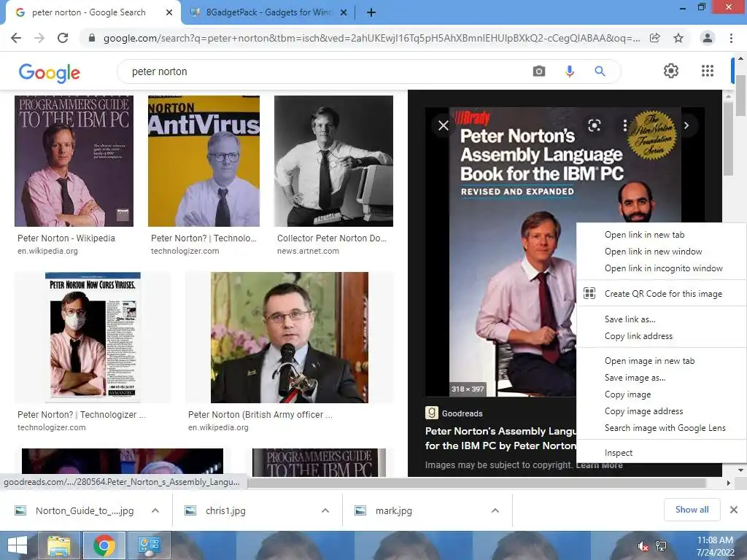
Task: Open a new browser tab
Action: 371,12
